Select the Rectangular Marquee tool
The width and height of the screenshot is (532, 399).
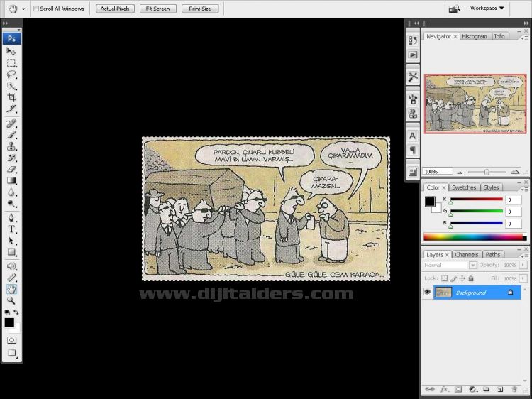pyautogui.click(x=11, y=63)
